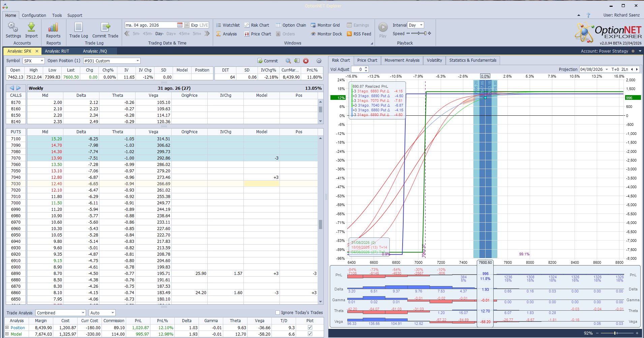Open the Option Chain window
Viewport: 644px width, 338px height.
pos(291,25)
